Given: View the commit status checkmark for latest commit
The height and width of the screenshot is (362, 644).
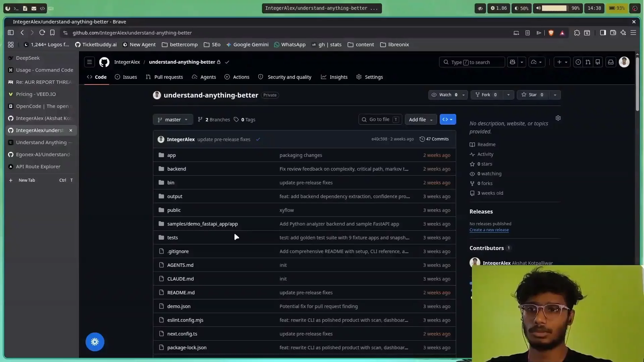Looking at the screenshot, I should click(258, 139).
